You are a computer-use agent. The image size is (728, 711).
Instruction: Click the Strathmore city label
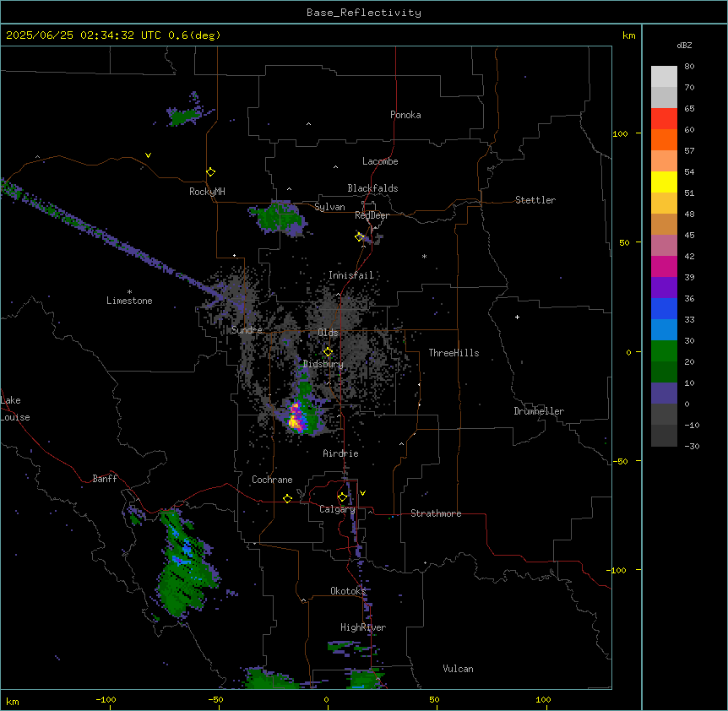(436, 513)
